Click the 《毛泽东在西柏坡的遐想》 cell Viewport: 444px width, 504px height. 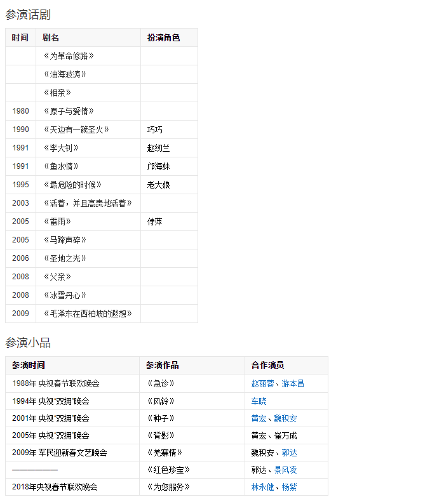tap(87, 314)
